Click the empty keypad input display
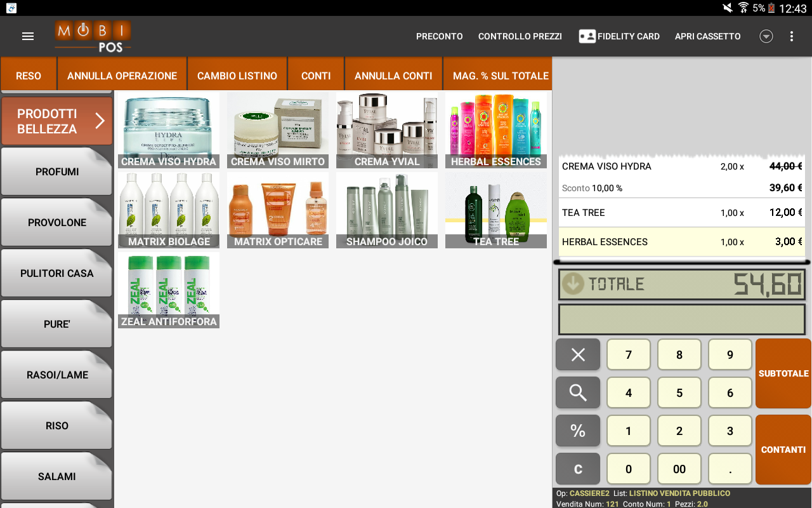 [x=682, y=319]
